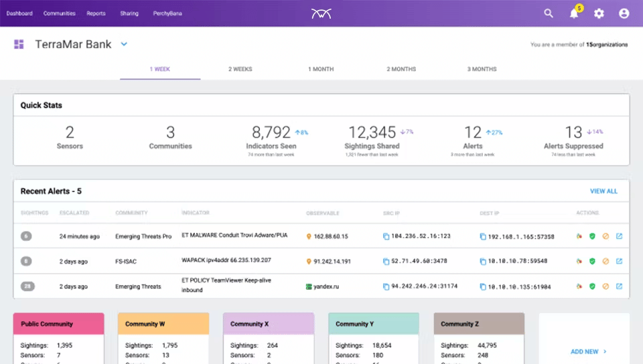Viewport: 643px width, 364px height.
Task: Copy destination IP 192.168.1.165:57358
Action: pos(483,237)
